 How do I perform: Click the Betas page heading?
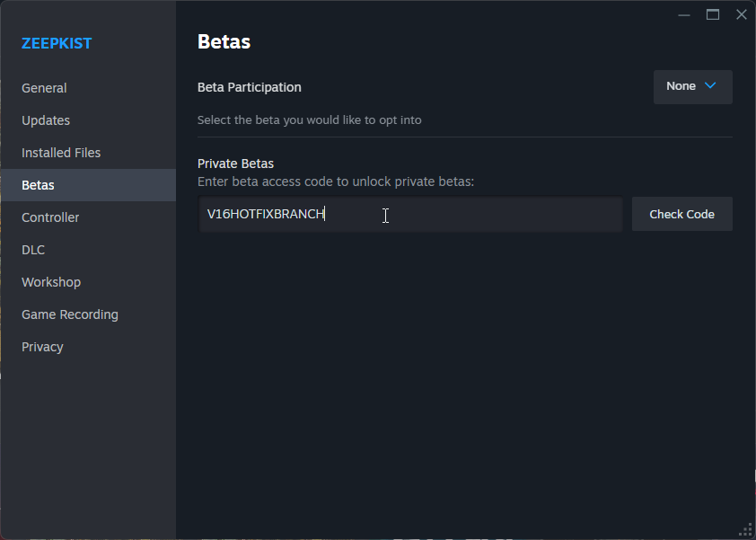tap(224, 41)
